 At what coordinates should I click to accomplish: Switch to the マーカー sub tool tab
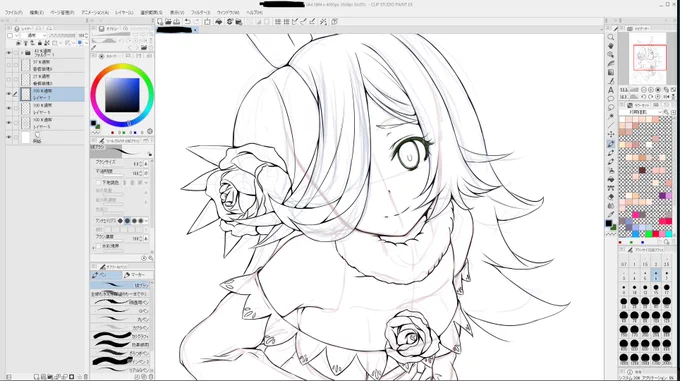click(137, 275)
